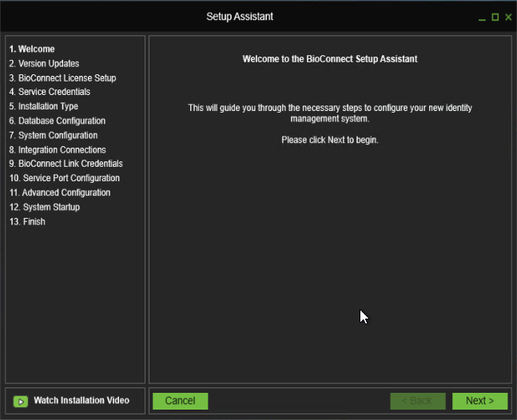The height and width of the screenshot is (420, 517).
Task: Click the Watch Installation Video play icon
Action: click(22, 401)
